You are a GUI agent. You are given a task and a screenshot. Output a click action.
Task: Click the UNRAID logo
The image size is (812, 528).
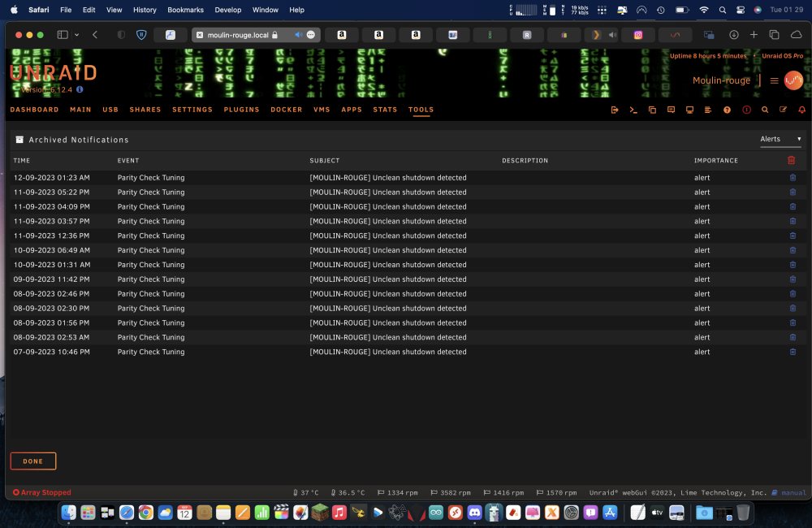pos(54,73)
